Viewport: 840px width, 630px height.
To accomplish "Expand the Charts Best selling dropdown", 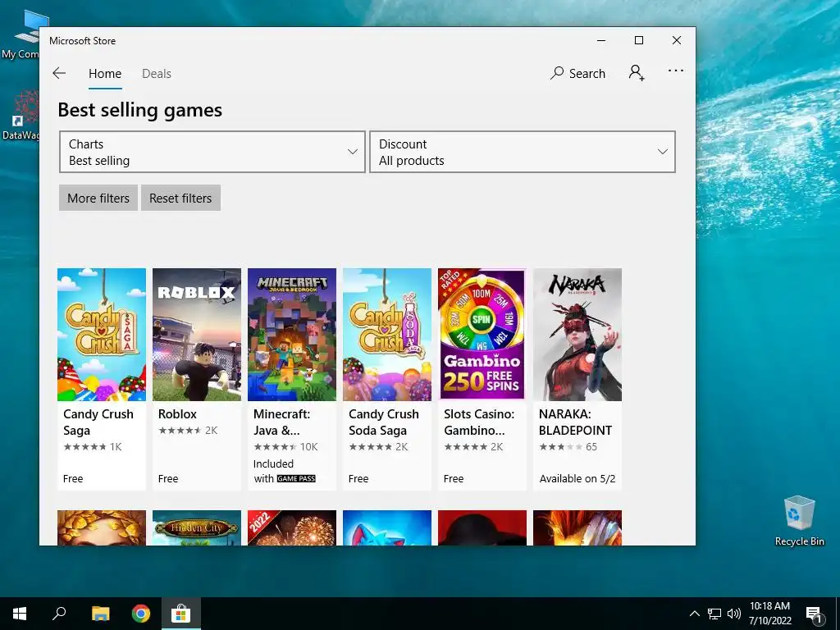I will (212, 152).
